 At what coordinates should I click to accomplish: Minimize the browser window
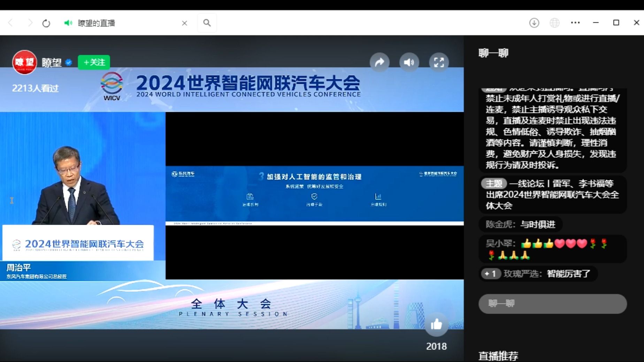[596, 23]
